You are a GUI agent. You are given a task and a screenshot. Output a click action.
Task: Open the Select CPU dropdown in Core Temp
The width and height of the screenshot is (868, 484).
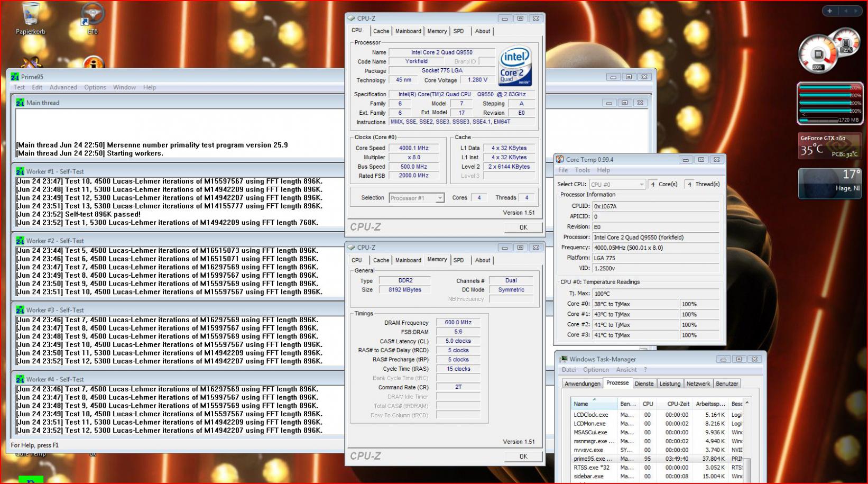(617, 184)
